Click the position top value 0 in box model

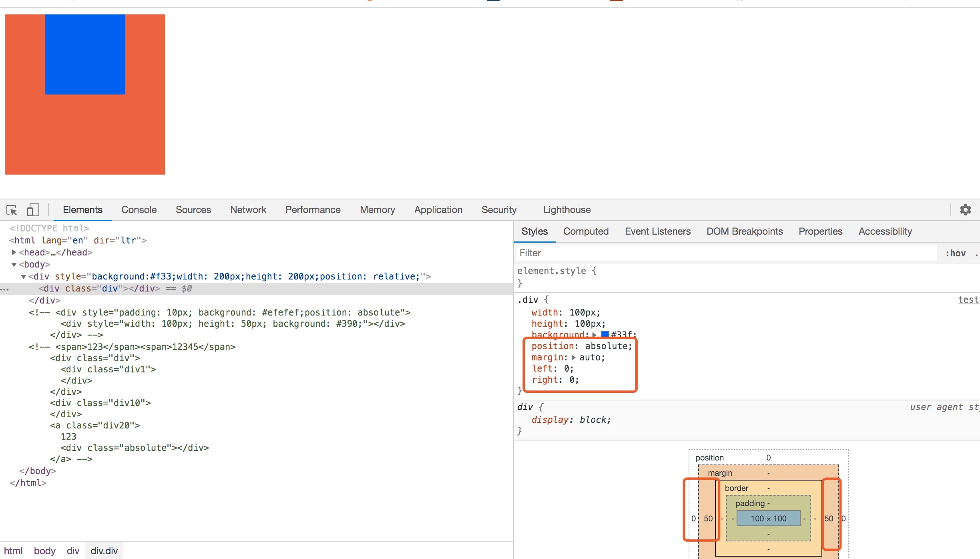(x=768, y=458)
